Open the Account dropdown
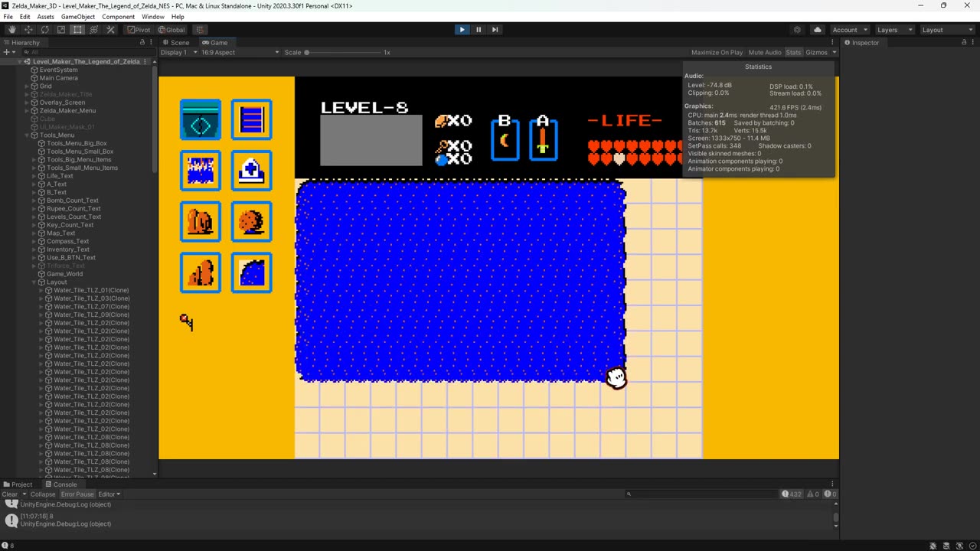Screen dimensions: 980x551 [851, 30]
